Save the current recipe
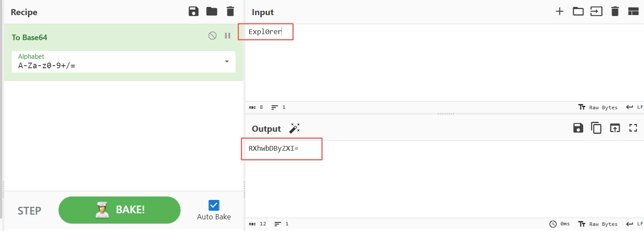Viewport: 644px width, 231px height. coord(194,12)
